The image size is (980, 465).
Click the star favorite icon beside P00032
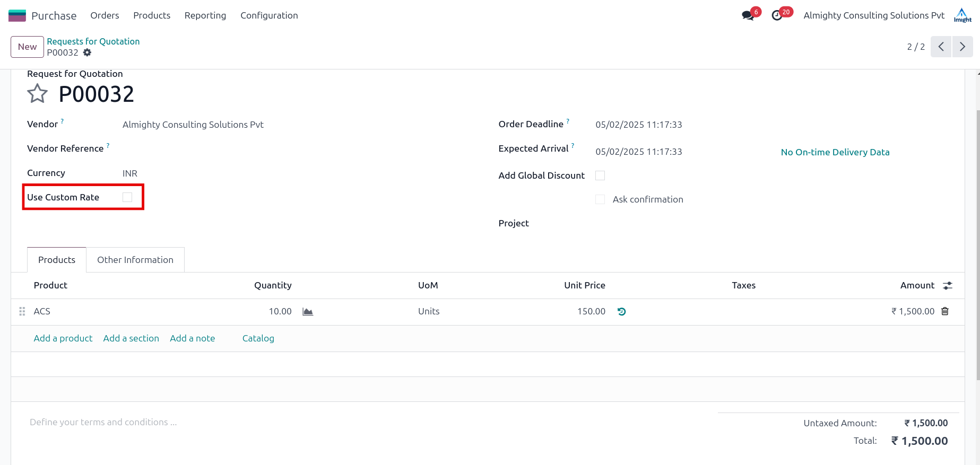point(37,94)
